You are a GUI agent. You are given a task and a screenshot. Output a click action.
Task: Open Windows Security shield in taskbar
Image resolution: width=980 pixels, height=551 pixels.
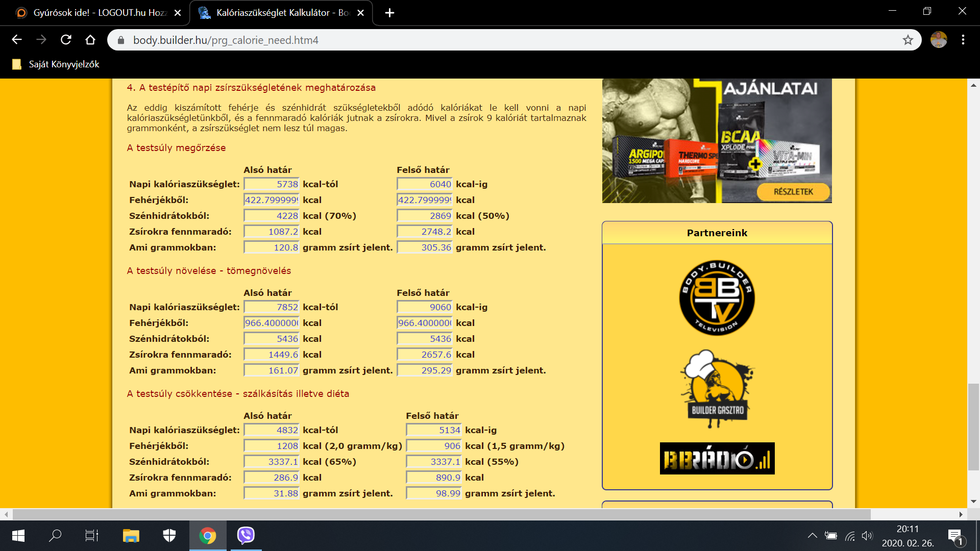[169, 535]
